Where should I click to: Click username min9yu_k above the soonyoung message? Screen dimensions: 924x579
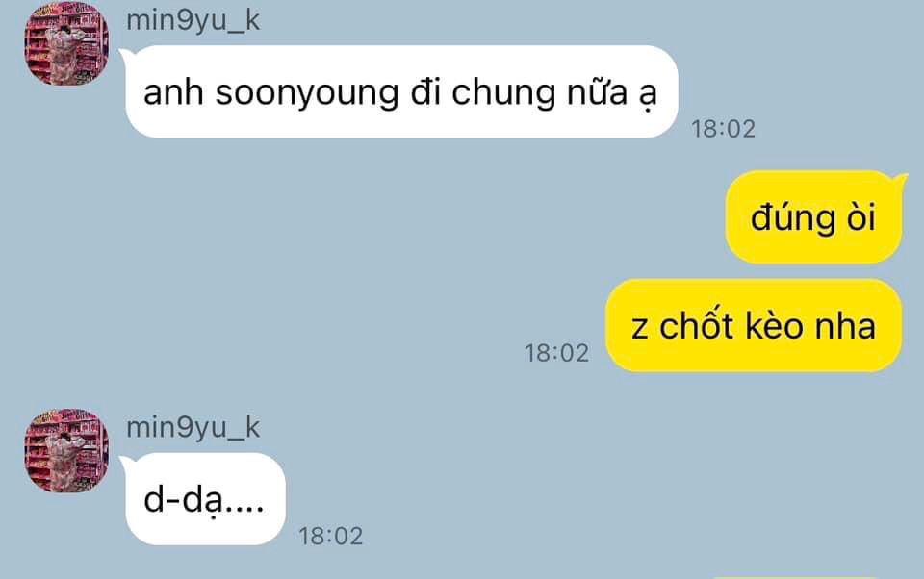pyautogui.click(x=192, y=20)
